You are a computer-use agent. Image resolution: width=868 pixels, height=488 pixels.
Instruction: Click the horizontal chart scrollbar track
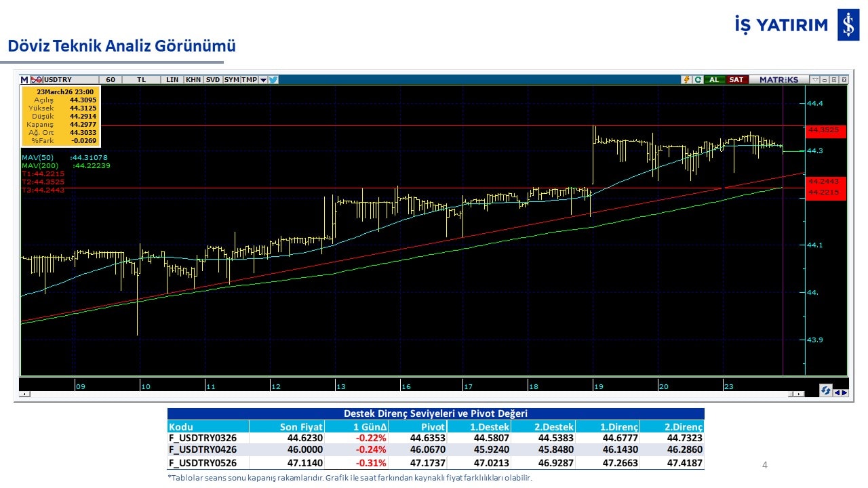[407, 394]
